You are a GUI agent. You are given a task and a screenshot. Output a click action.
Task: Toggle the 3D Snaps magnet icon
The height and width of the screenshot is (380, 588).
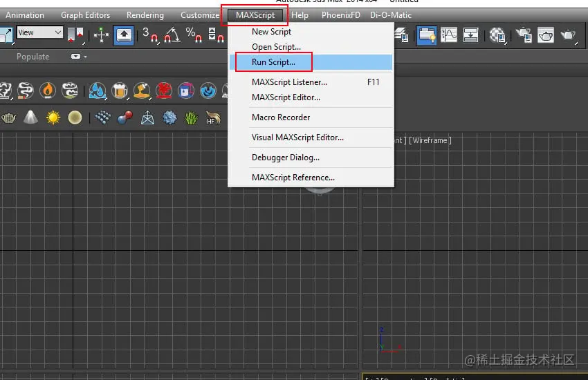tap(150, 35)
